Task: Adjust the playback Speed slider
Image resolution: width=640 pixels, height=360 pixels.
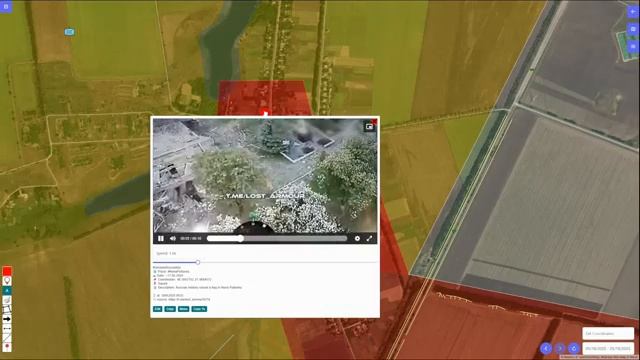Action: (264, 262)
